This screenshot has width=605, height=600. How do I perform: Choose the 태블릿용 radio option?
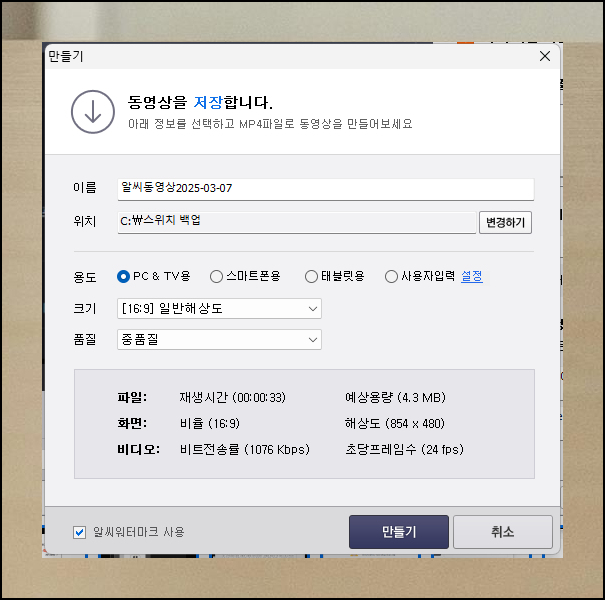coord(311,276)
